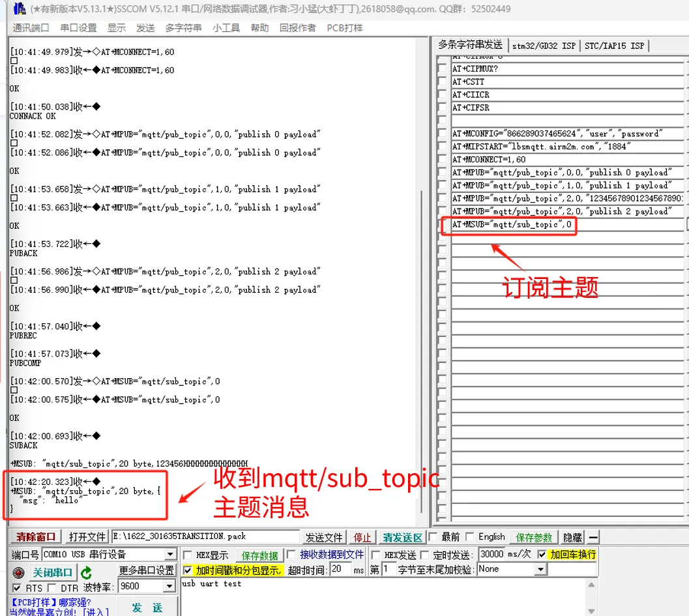Click the 清发送区 button
The image size is (689, 616).
point(402,537)
